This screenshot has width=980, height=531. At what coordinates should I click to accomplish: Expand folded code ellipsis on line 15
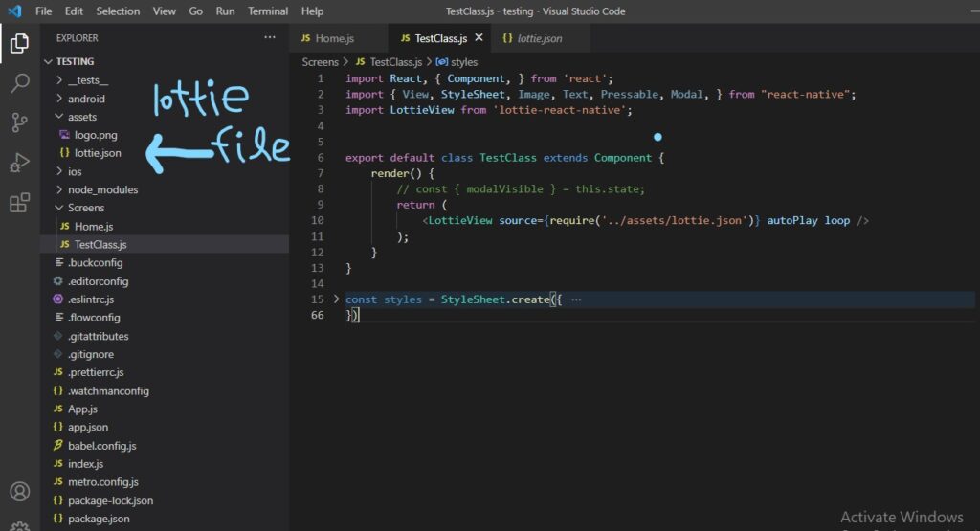pos(576,299)
